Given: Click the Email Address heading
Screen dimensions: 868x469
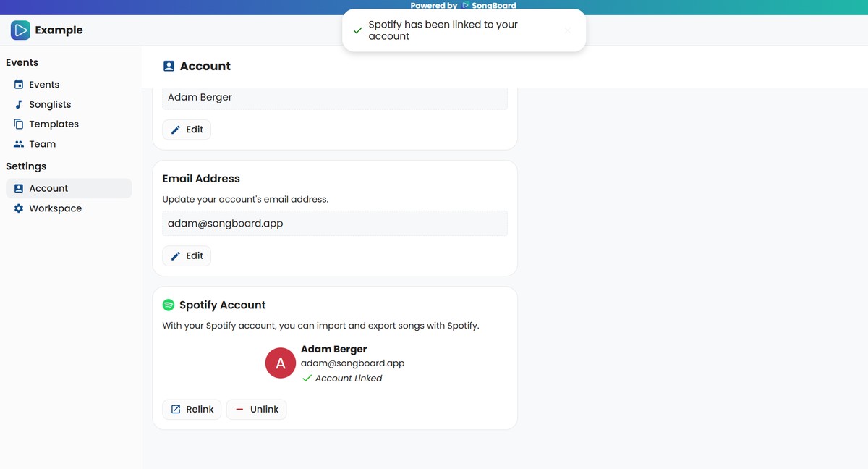Looking at the screenshot, I should point(201,179).
